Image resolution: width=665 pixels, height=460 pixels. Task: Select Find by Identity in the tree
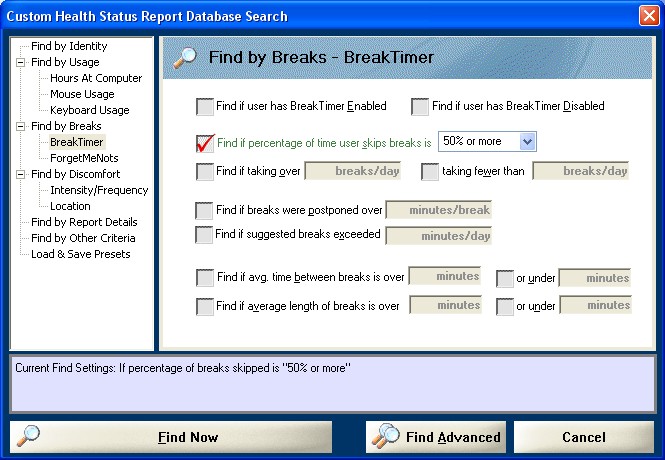[69, 46]
